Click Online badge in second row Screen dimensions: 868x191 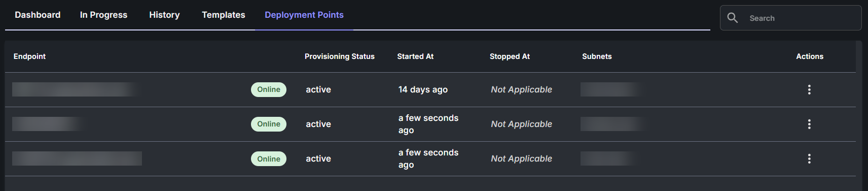269,124
